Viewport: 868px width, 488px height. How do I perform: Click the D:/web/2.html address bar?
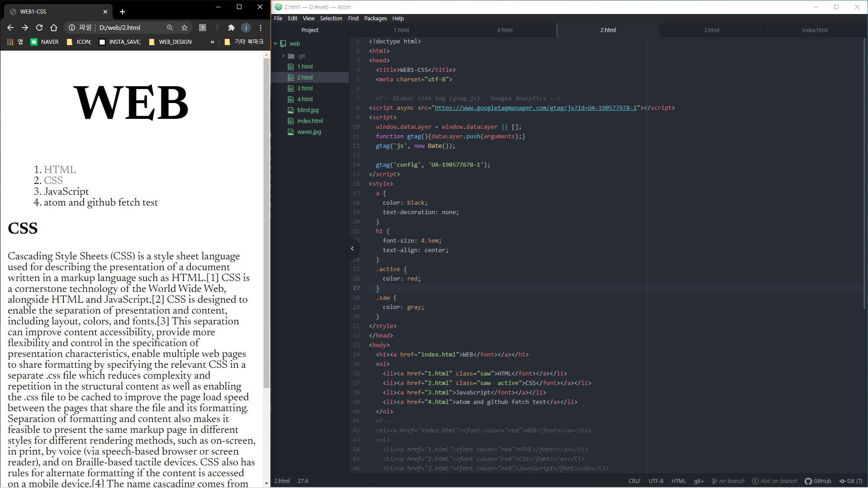[x=120, y=28]
